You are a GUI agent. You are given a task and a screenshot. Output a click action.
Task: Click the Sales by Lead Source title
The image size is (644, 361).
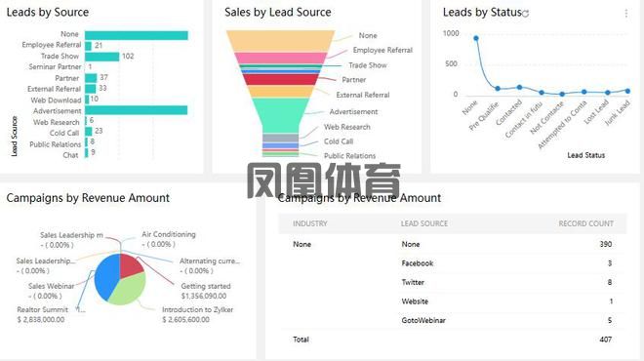[278, 13]
